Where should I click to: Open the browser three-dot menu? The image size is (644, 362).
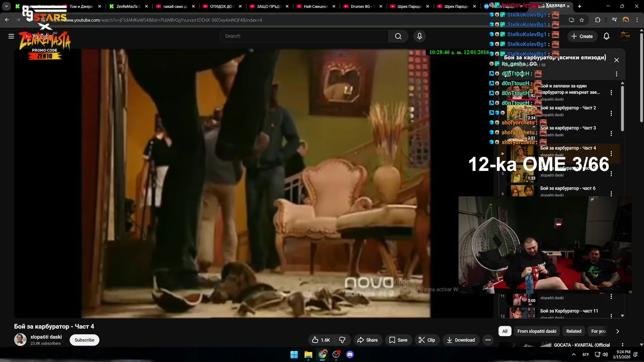pyautogui.click(x=636, y=20)
